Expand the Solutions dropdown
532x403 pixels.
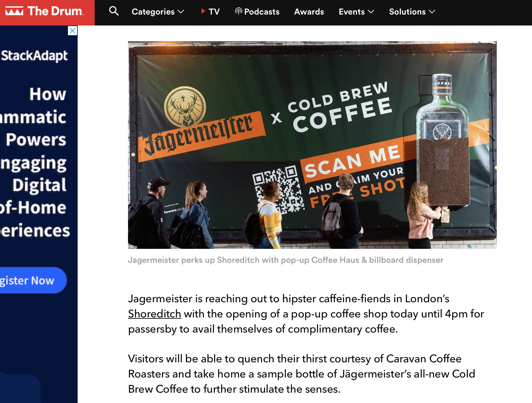tap(412, 12)
